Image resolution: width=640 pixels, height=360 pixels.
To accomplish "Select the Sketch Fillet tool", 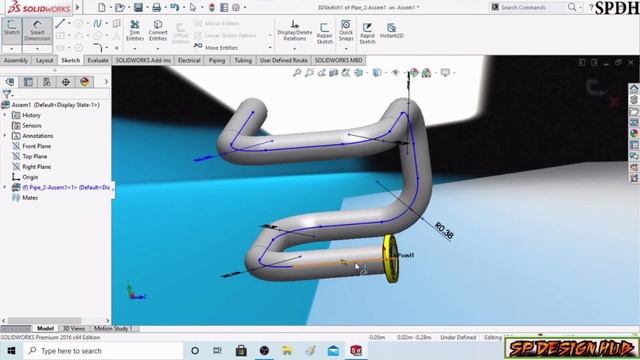I will click(97, 47).
